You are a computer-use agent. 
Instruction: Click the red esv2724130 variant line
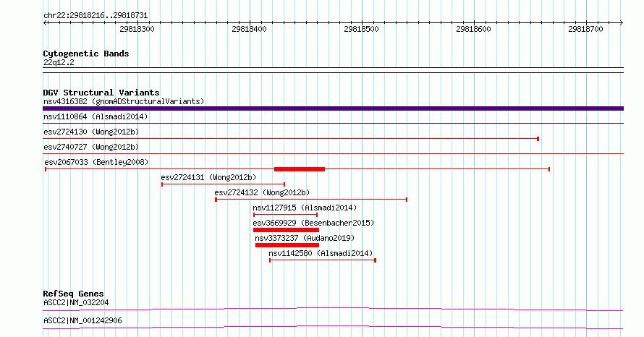(x=291, y=139)
